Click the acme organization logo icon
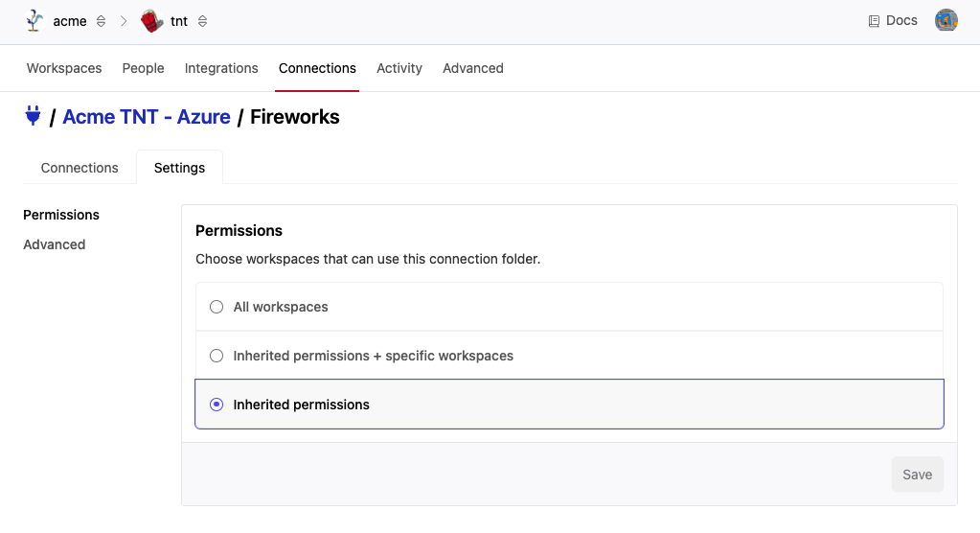The width and height of the screenshot is (980, 533). coord(35,21)
